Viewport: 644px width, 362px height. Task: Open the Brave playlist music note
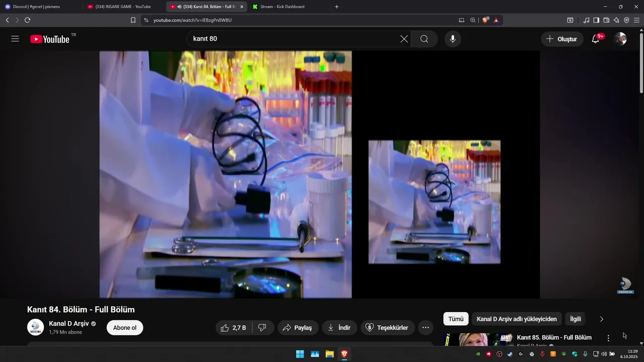tap(586, 20)
